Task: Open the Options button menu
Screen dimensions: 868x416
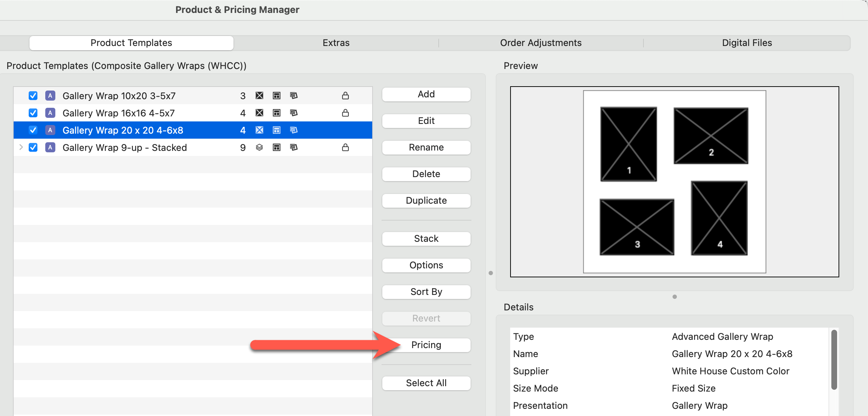Action: click(x=426, y=265)
